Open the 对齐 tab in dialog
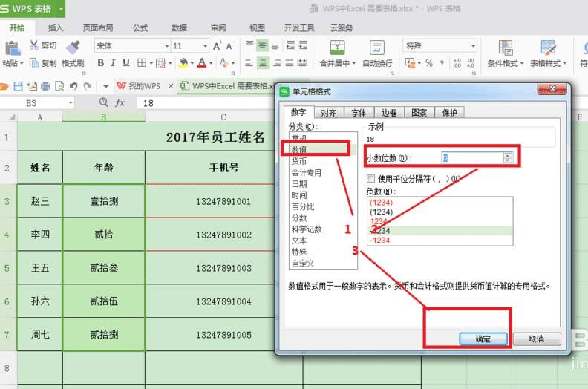588x389 pixels. pyautogui.click(x=329, y=113)
